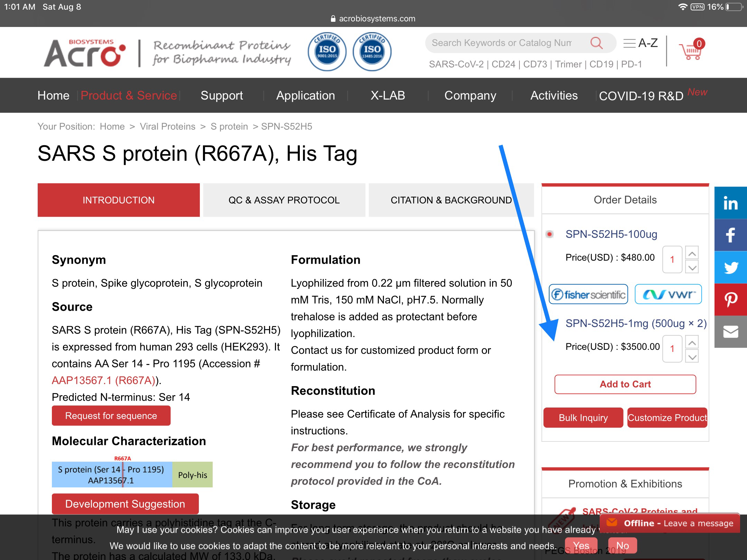Open the X-LAB menu
The image size is (747, 560).
click(388, 95)
